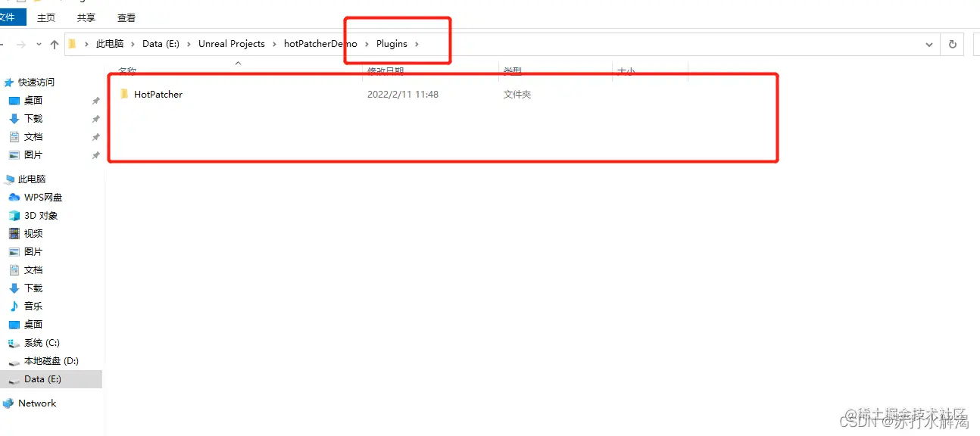Click Plugins breadcrumb

pos(392,44)
